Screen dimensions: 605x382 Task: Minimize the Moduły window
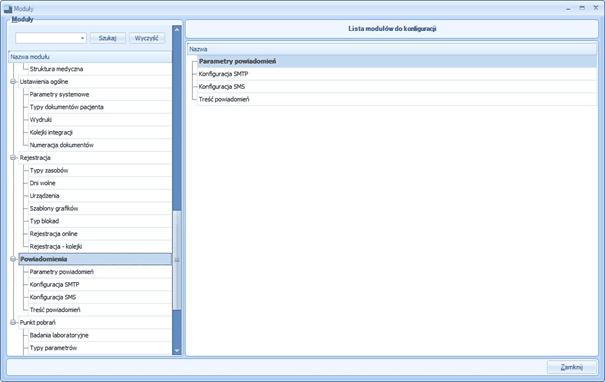(568, 8)
